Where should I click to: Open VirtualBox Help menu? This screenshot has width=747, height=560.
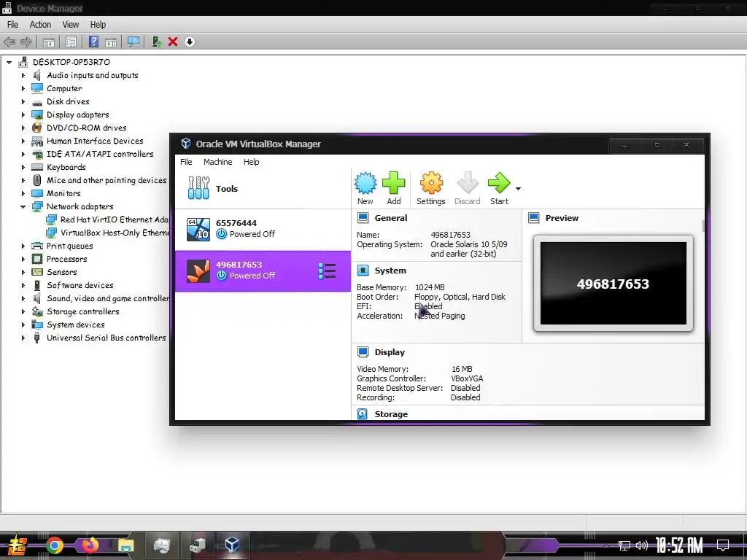pyautogui.click(x=252, y=162)
